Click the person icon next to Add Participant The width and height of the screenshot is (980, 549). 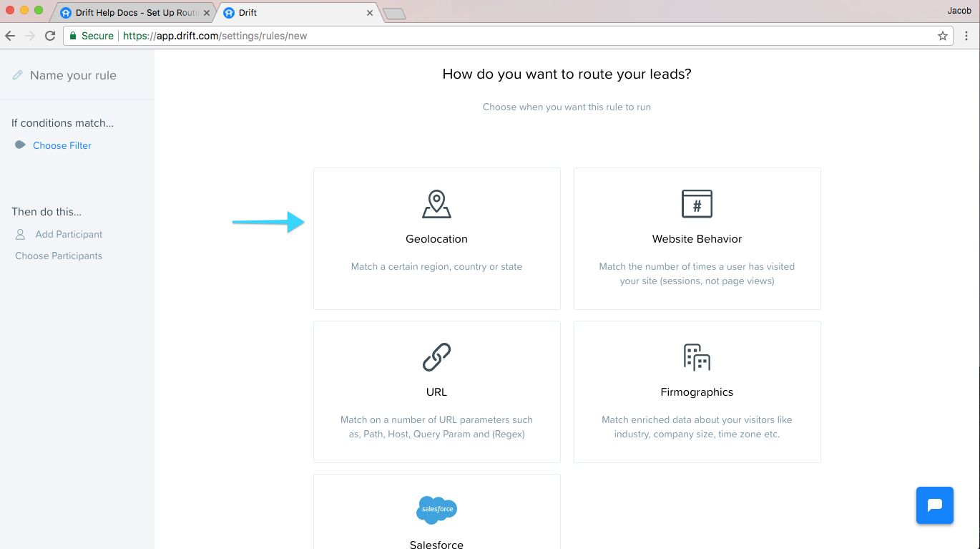click(20, 234)
